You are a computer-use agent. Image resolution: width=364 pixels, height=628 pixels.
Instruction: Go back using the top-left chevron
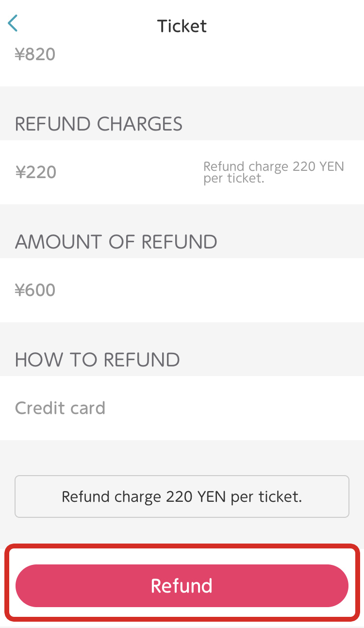pyautogui.click(x=13, y=23)
